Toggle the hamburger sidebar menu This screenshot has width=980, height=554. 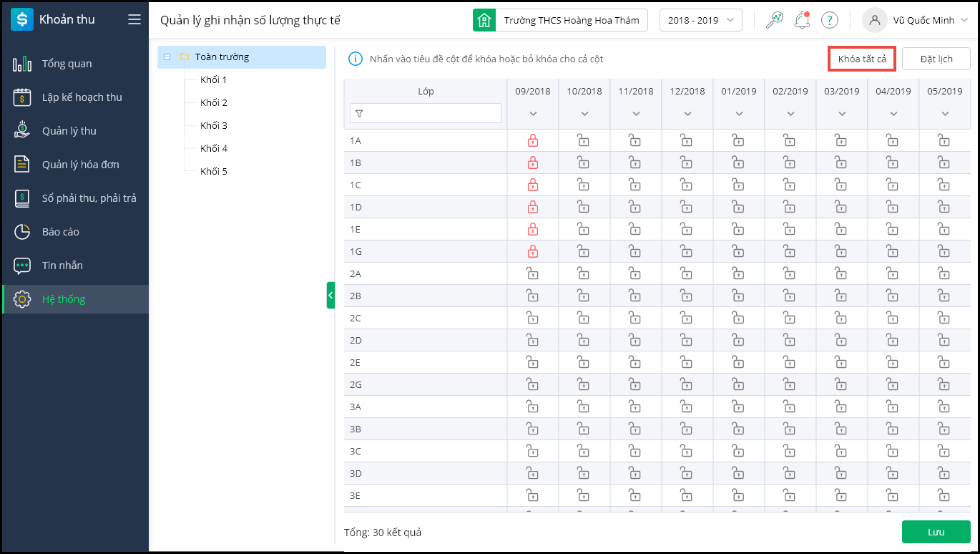pyautogui.click(x=134, y=19)
